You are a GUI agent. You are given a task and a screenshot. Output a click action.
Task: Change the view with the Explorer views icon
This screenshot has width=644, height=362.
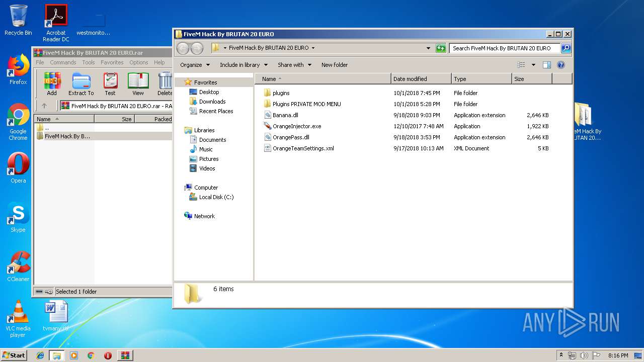[521, 65]
